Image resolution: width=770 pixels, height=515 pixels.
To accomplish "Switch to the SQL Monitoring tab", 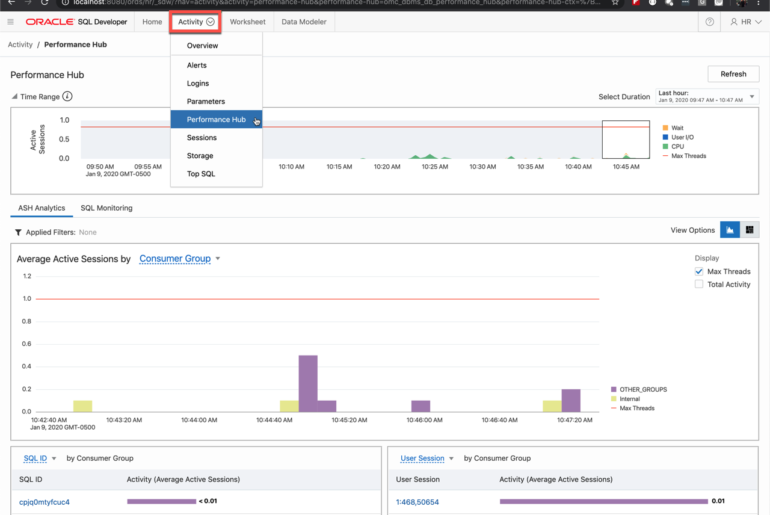I will [106, 208].
